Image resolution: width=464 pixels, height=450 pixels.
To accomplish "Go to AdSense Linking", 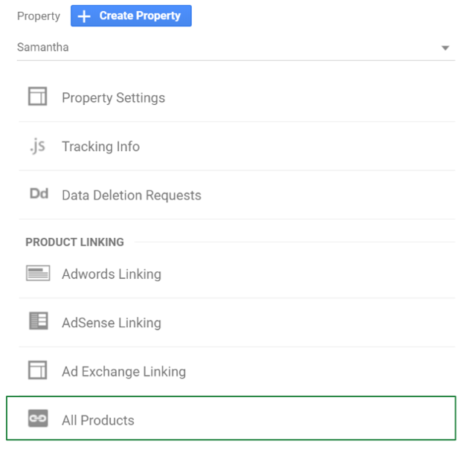I will coord(237,322).
